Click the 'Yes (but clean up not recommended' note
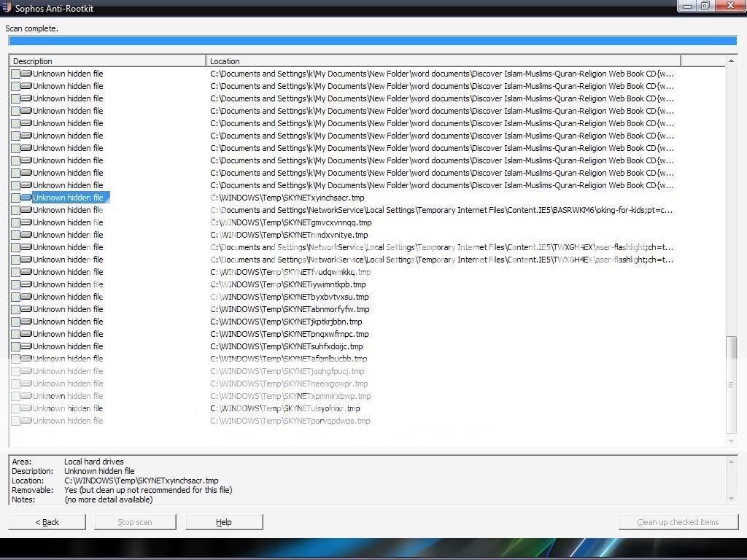This screenshot has width=747, height=560. point(148,490)
